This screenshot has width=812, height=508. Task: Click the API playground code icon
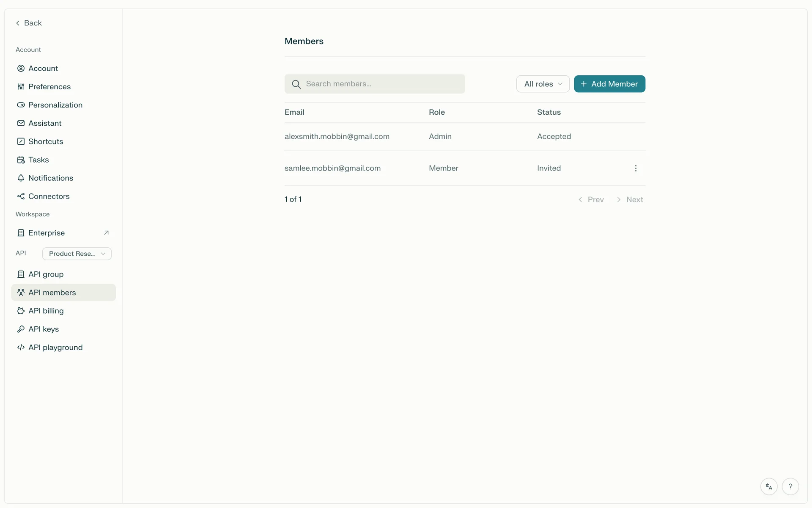coord(21,348)
